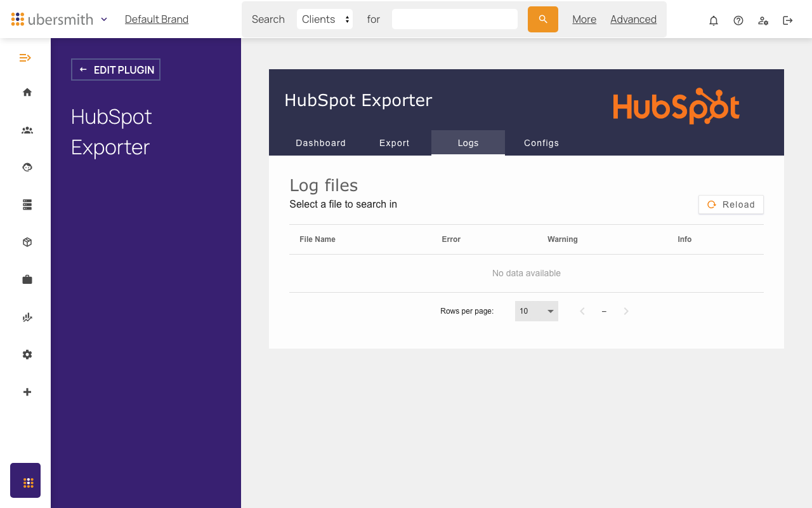Click the 'No data available' text
The height and width of the screenshot is (508, 812).
tap(527, 273)
